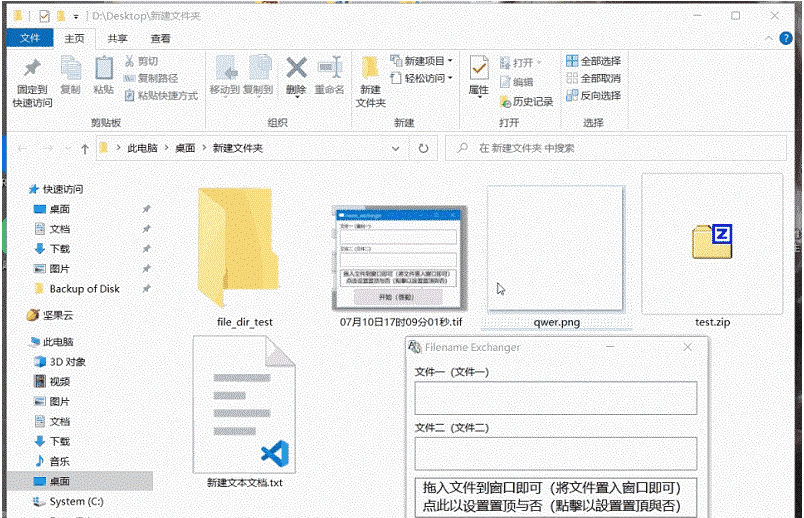Click the Delete icon in ribbon

pos(296,68)
